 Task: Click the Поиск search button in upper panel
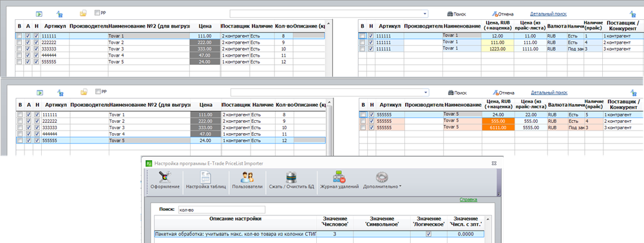[x=457, y=14]
